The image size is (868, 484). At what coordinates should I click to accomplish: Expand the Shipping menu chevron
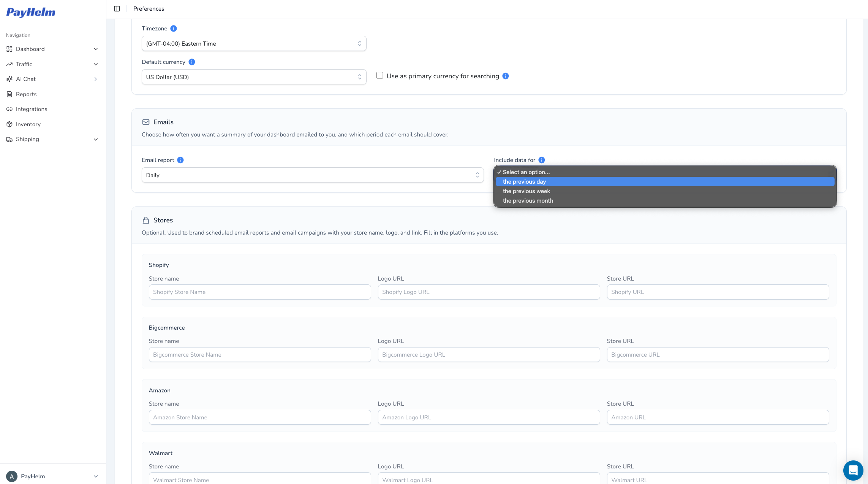click(x=96, y=139)
